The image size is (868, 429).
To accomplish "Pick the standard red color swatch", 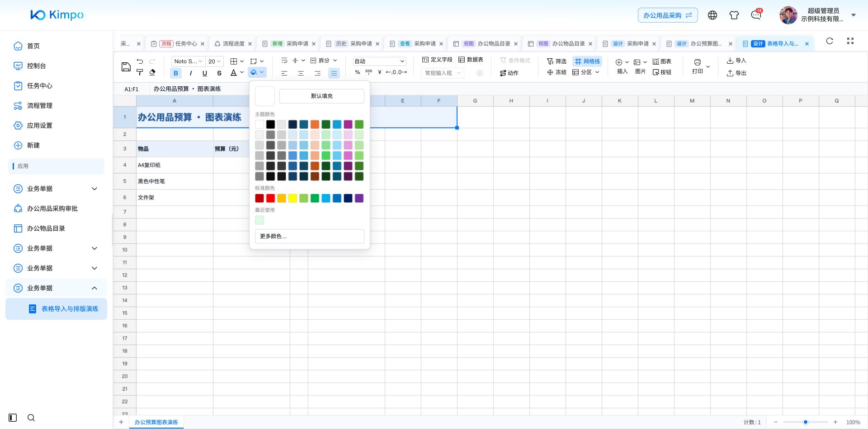I will point(270,198).
